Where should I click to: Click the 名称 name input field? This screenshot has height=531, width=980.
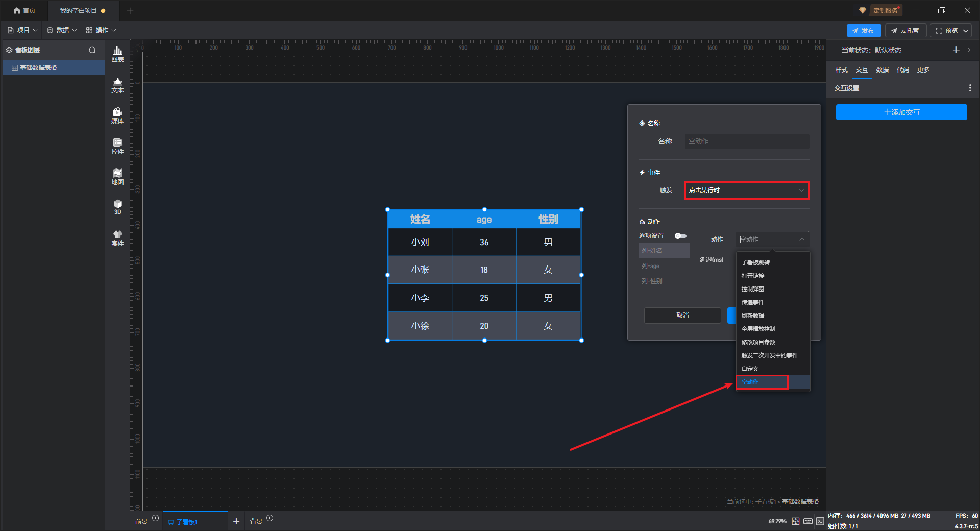coord(747,141)
